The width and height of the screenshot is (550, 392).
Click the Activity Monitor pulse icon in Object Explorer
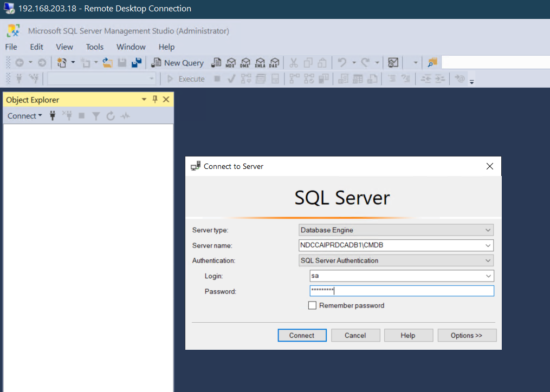[125, 116]
